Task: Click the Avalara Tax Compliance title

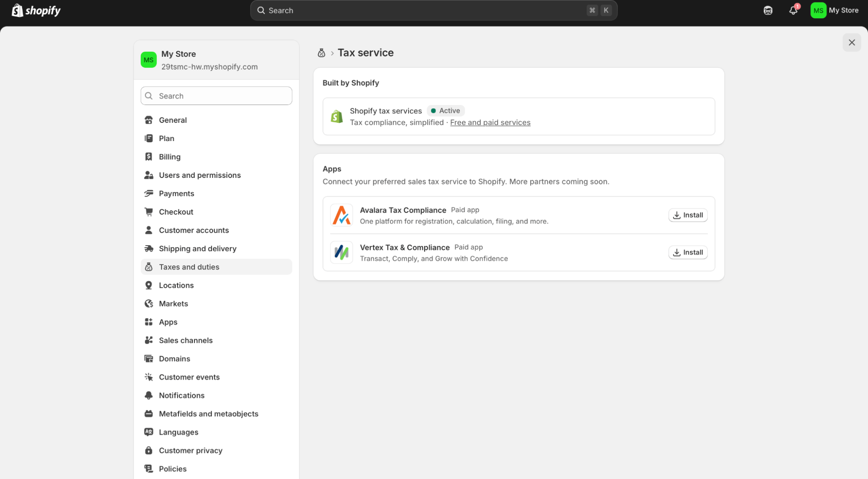Action: point(403,210)
